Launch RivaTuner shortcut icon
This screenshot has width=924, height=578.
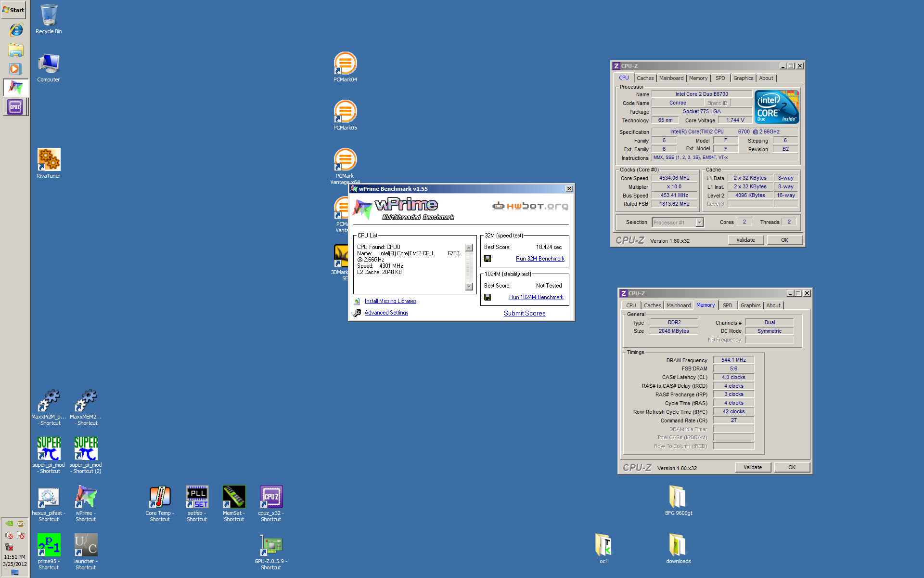coord(49,163)
